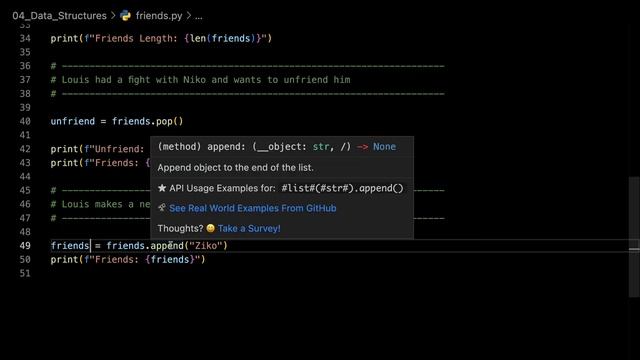Click the star icon beside API Usage Examples
640x360 pixels.
pyautogui.click(x=162, y=188)
